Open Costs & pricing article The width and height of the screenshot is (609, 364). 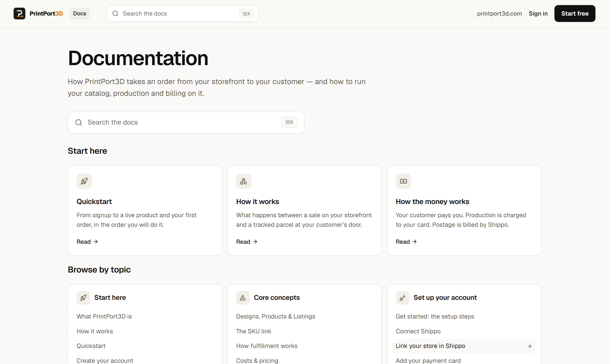pos(257,361)
